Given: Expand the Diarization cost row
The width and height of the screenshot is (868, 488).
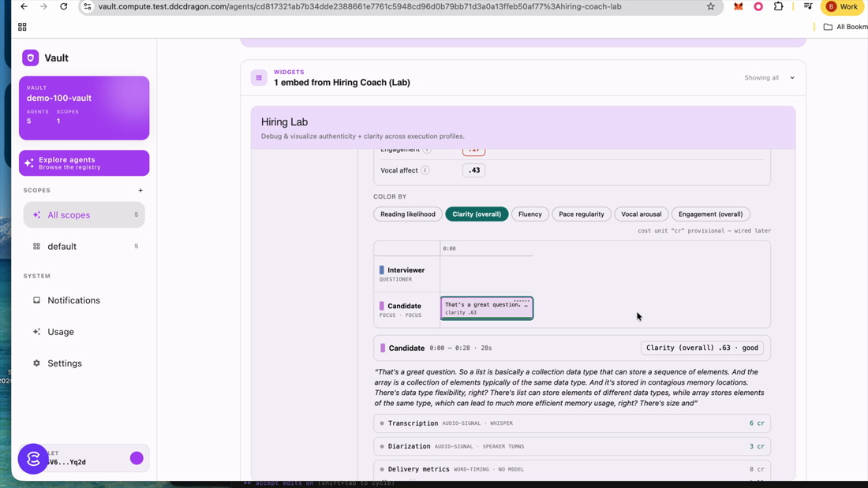Looking at the screenshot, I should click(x=572, y=446).
